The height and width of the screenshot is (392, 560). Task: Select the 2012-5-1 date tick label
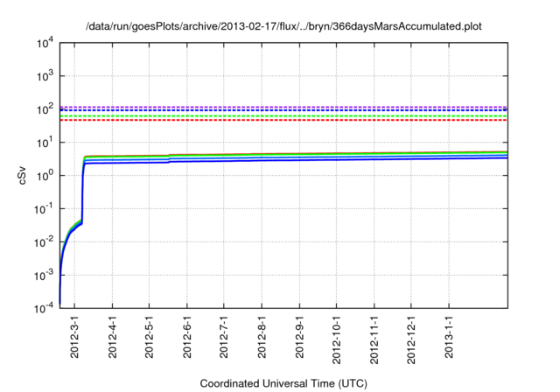pyautogui.click(x=149, y=339)
